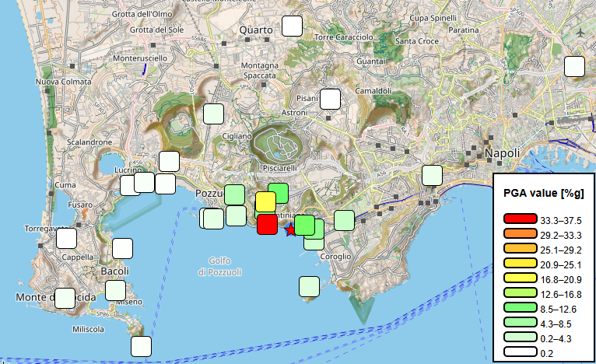Click the 'Montagna Spaccata' label

click(x=260, y=71)
